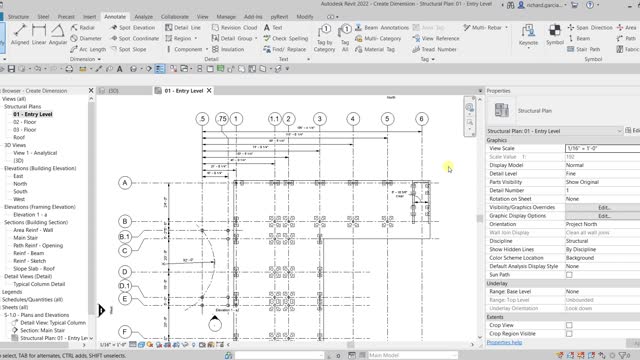Select the Linear dimension tool
Screen dimensions: 640x360
(x=39, y=35)
